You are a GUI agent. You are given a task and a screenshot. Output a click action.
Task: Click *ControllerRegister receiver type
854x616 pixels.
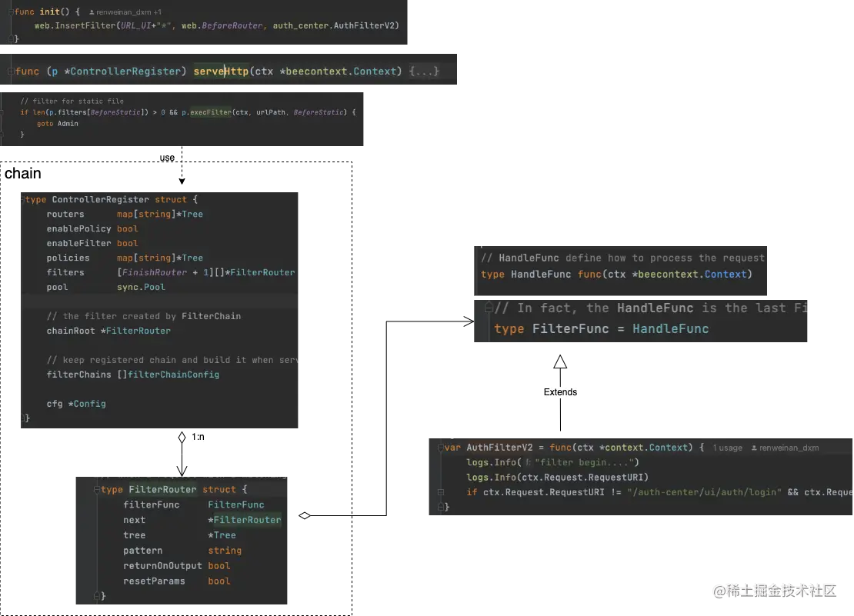(x=122, y=72)
